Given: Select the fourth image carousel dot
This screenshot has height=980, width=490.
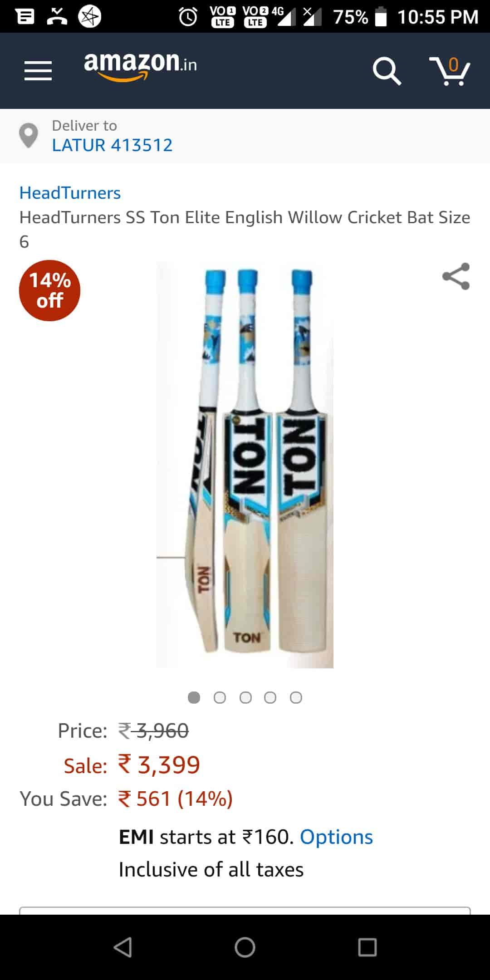Looking at the screenshot, I should pos(270,697).
